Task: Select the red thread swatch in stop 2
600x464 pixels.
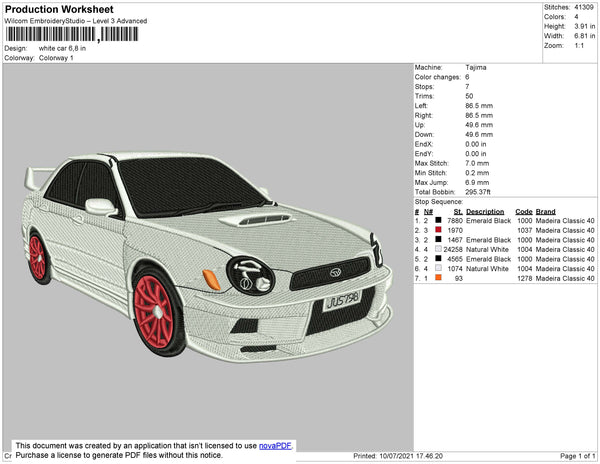Action: click(438, 231)
